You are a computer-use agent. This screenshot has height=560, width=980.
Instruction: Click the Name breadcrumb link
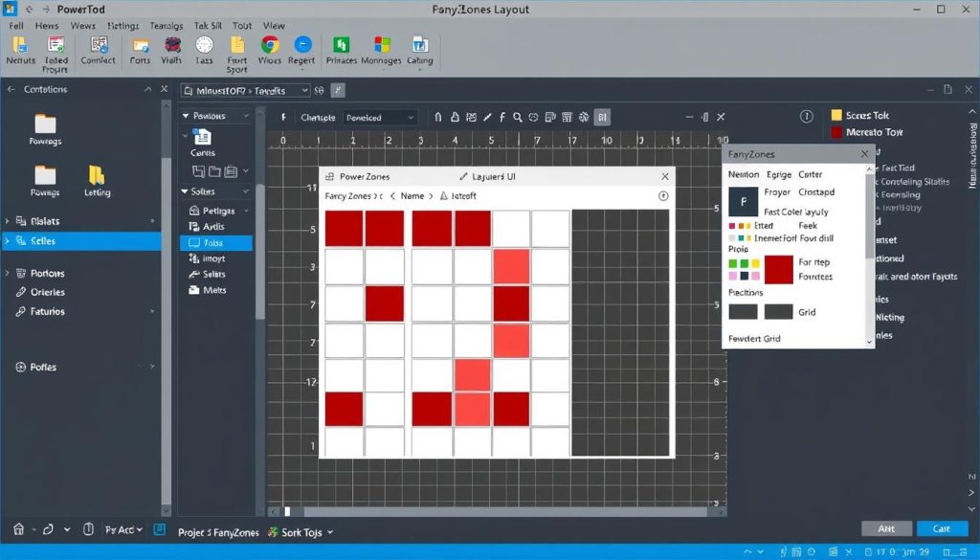(x=412, y=196)
